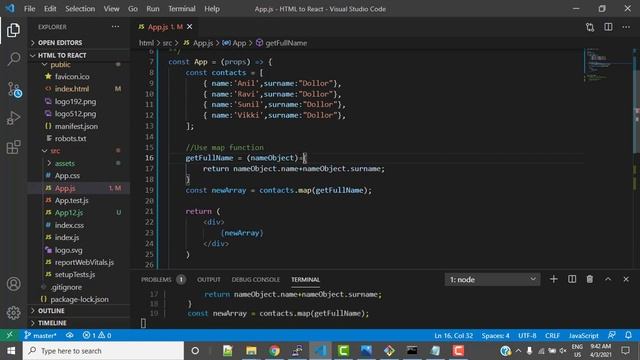The image size is (640, 360).
Task: Maximize the panel size with up chevron
Action: tap(608, 279)
